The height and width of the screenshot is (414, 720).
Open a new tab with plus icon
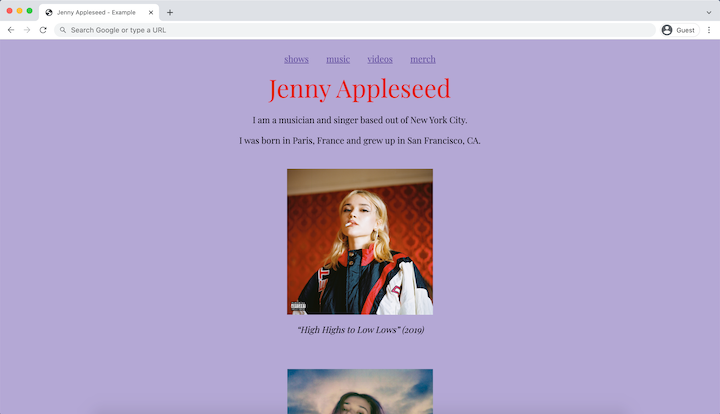170,12
